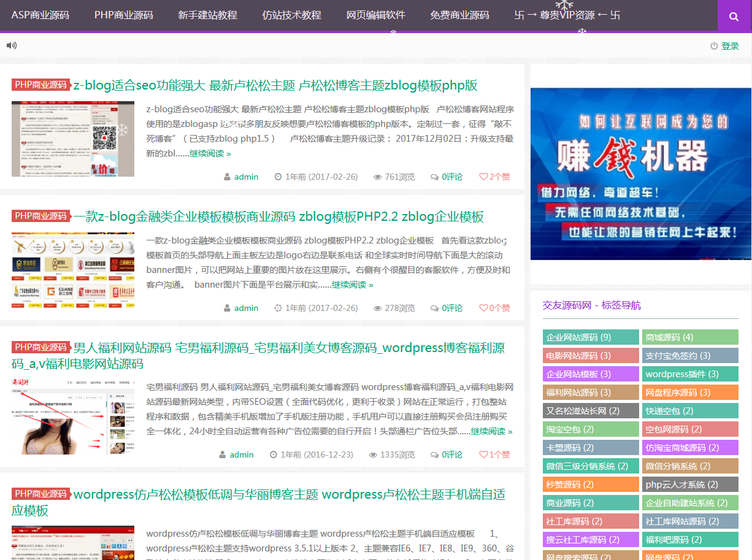Click comment bubble icon on first post
752x560 pixels.
click(x=434, y=177)
